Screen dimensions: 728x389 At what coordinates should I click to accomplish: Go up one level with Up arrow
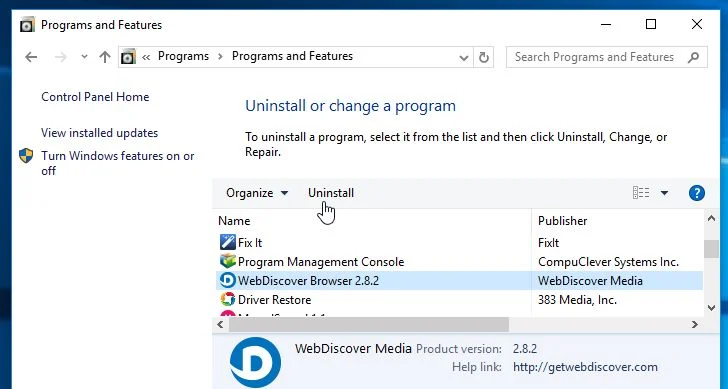[105, 57]
